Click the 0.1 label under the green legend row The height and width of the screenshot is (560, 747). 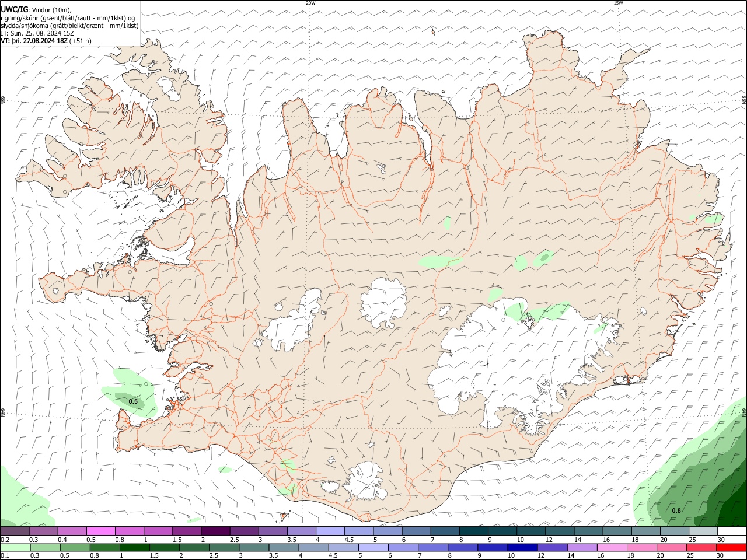click(4, 556)
